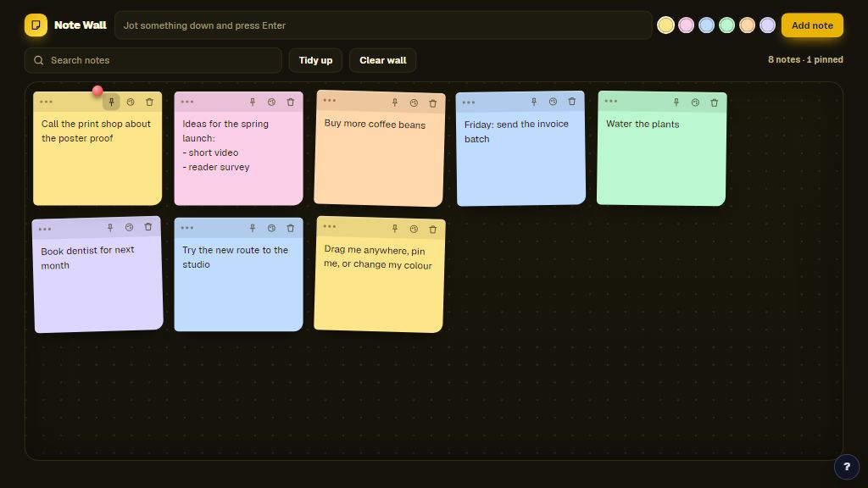Change colour of 'Friday: send the invoice batch' note

(553, 102)
